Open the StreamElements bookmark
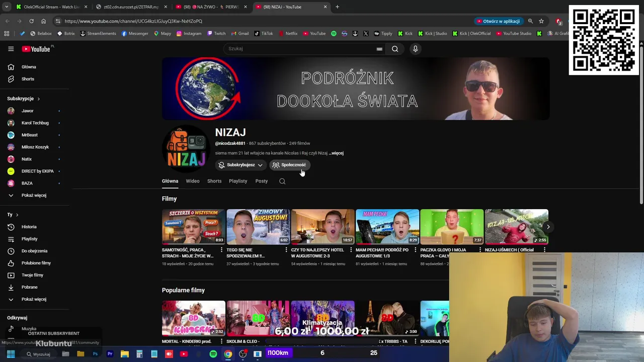The width and height of the screenshot is (644, 362). 98,34
